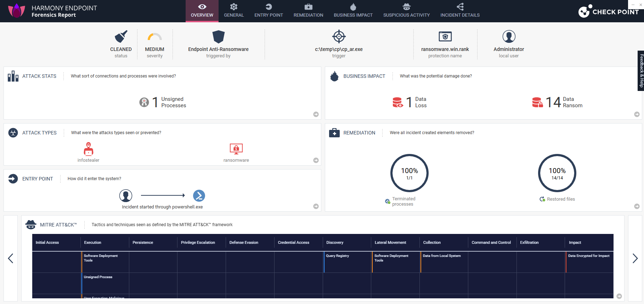
Task: Click the MITRE ATT&CK spy hat icon
Action: [31, 225]
